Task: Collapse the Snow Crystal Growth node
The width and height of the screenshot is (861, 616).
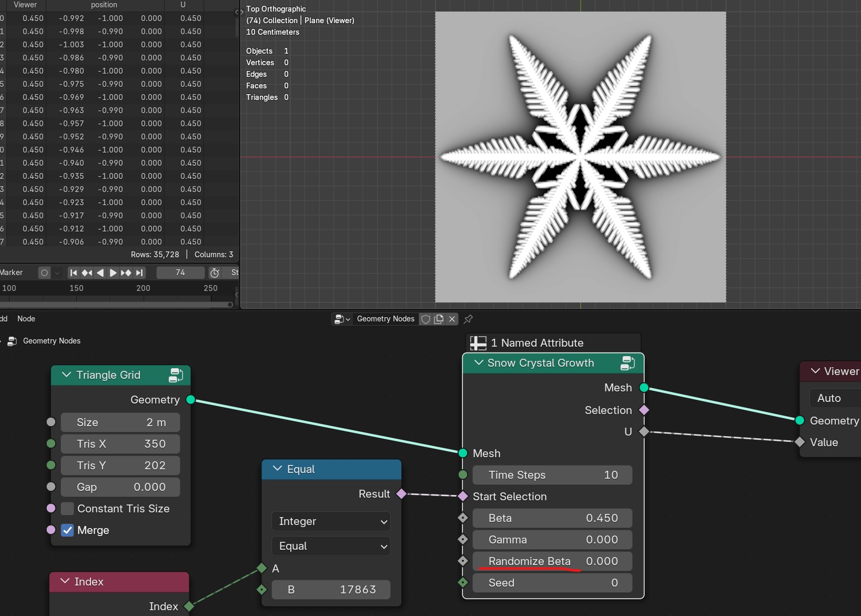Action: (x=479, y=362)
